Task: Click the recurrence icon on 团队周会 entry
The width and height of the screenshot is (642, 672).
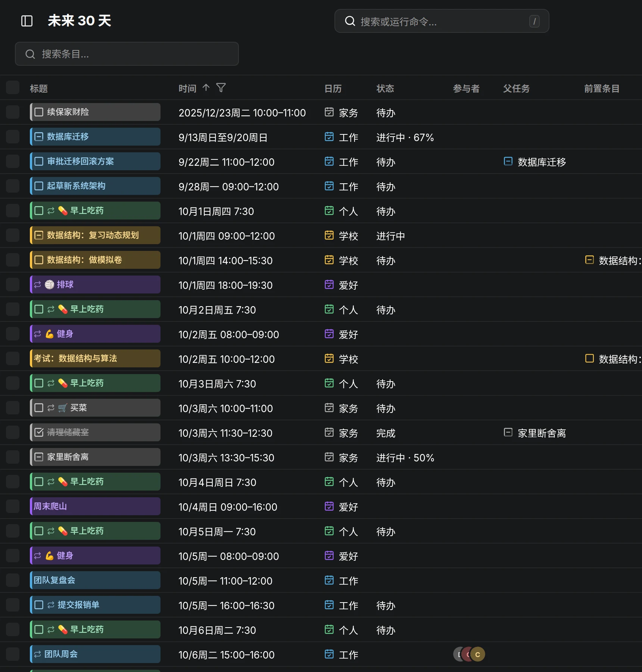Action: (x=38, y=654)
